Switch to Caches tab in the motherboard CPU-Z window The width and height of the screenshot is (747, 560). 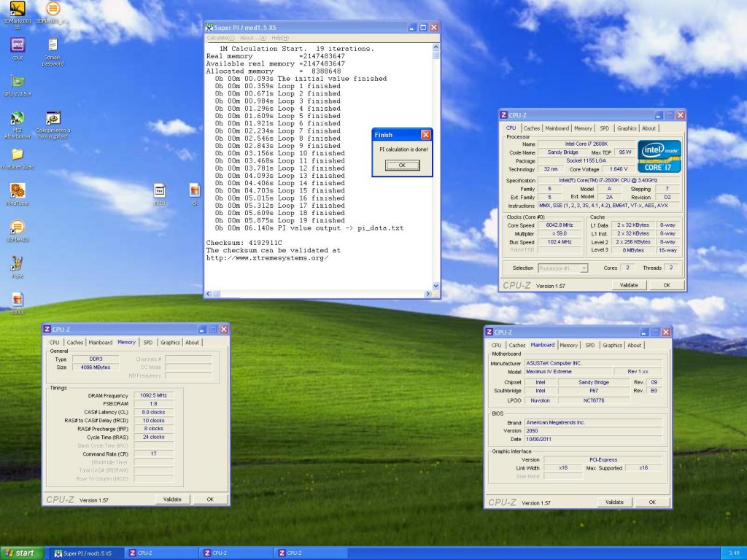tap(517, 345)
